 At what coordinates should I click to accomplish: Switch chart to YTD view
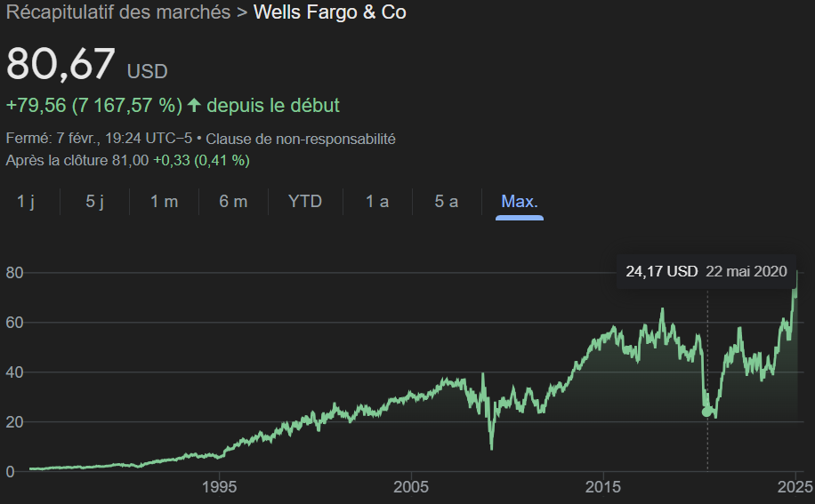pyautogui.click(x=305, y=202)
